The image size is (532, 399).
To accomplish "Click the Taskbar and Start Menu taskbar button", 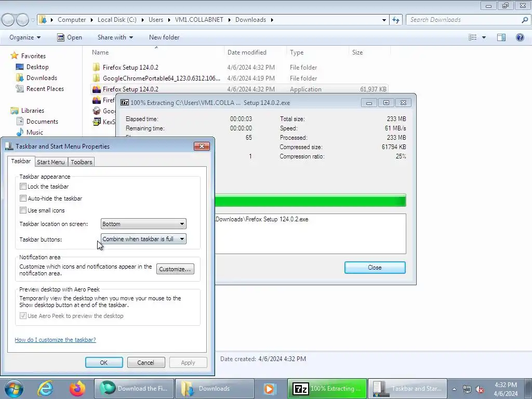I will click(407, 389).
